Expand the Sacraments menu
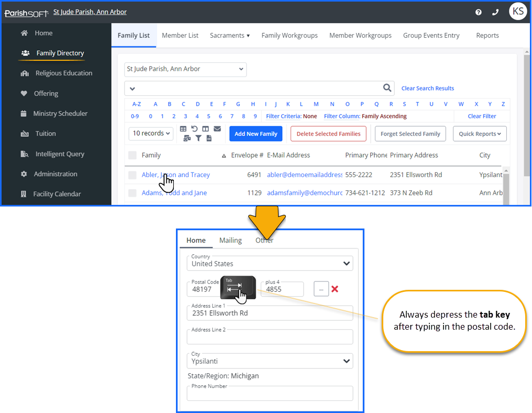This screenshot has width=532, height=413. (230, 36)
